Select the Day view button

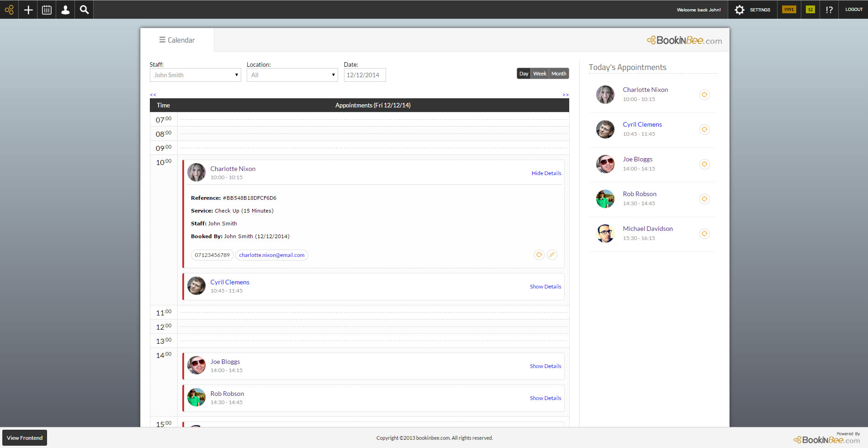tap(524, 74)
